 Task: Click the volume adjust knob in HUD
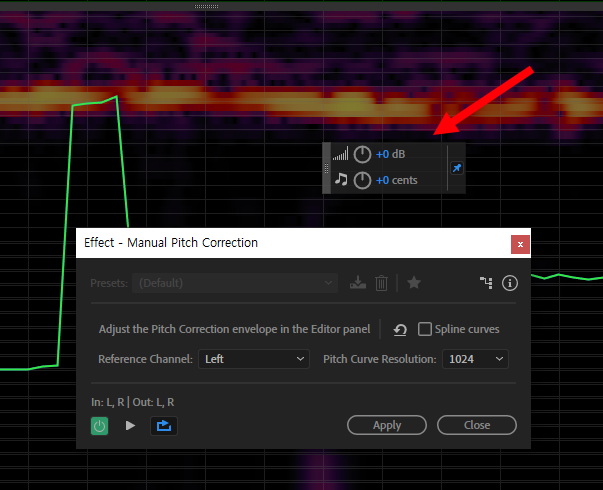coord(362,154)
